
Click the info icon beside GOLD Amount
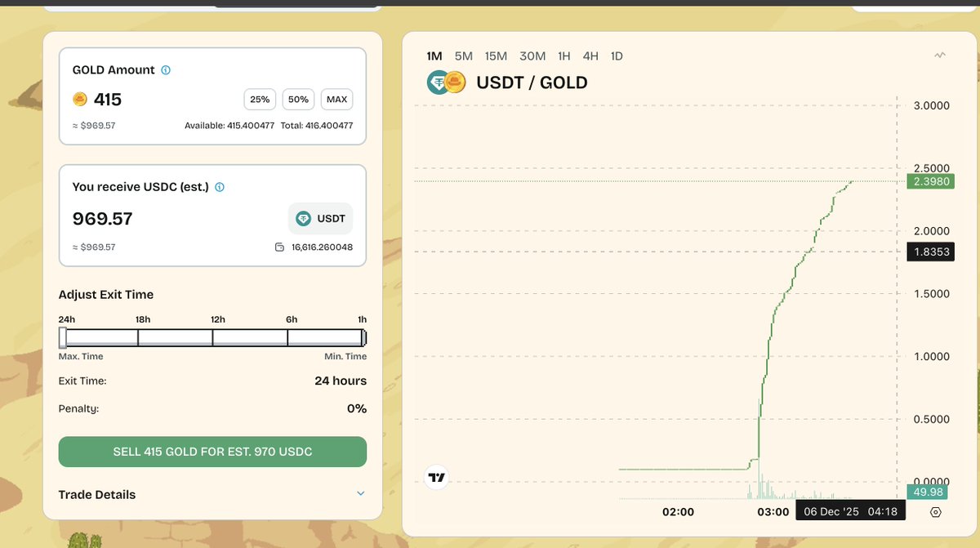166,70
